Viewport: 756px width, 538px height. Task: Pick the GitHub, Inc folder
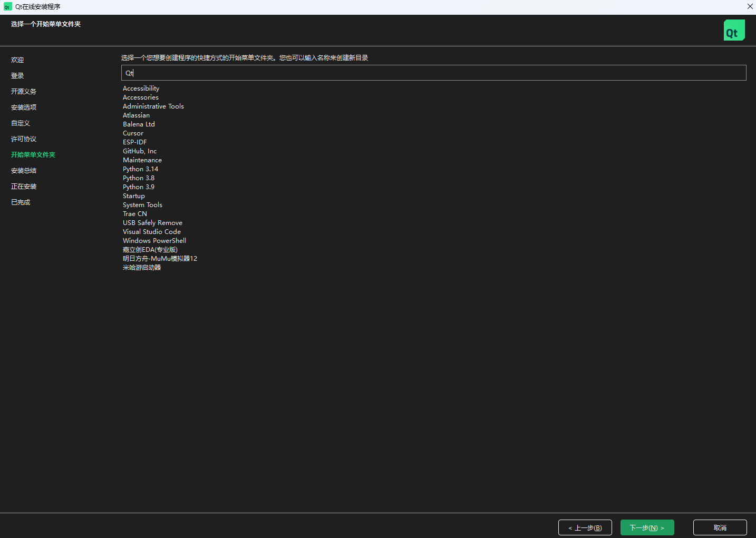click(x=139, y=151)
